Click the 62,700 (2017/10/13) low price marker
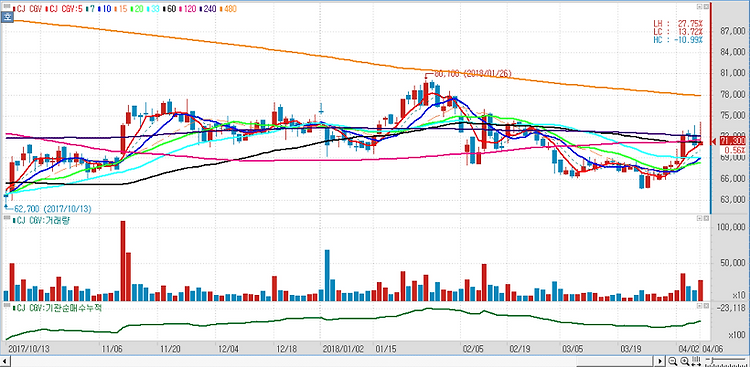 pyautogui.click(x=53, y=209)
